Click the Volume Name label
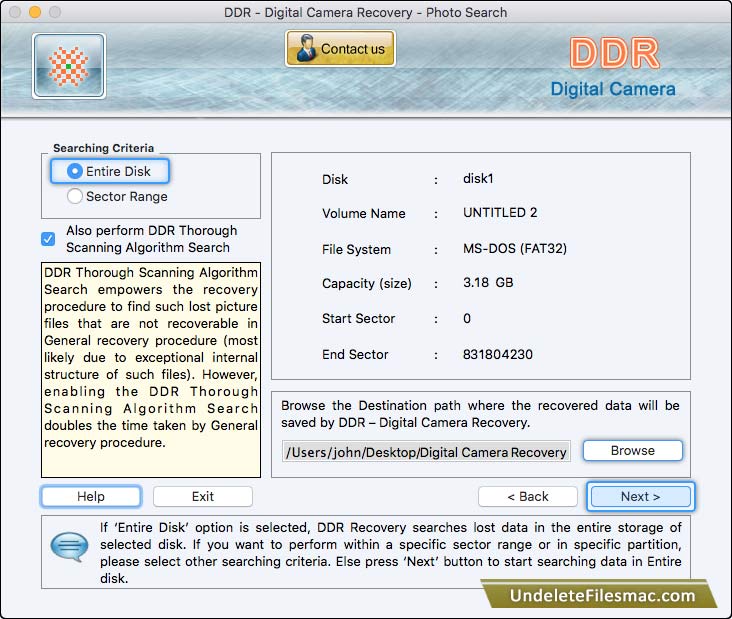 coord(364,213)
